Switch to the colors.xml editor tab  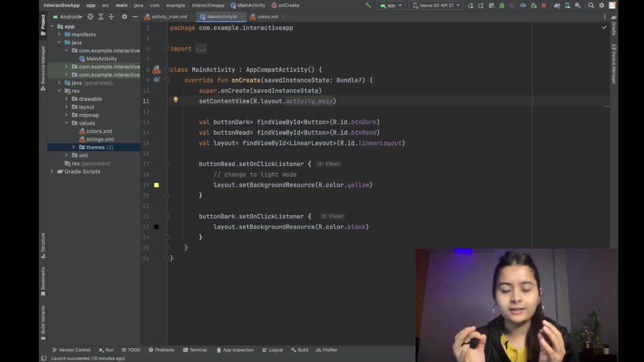[x=267, y=17]
